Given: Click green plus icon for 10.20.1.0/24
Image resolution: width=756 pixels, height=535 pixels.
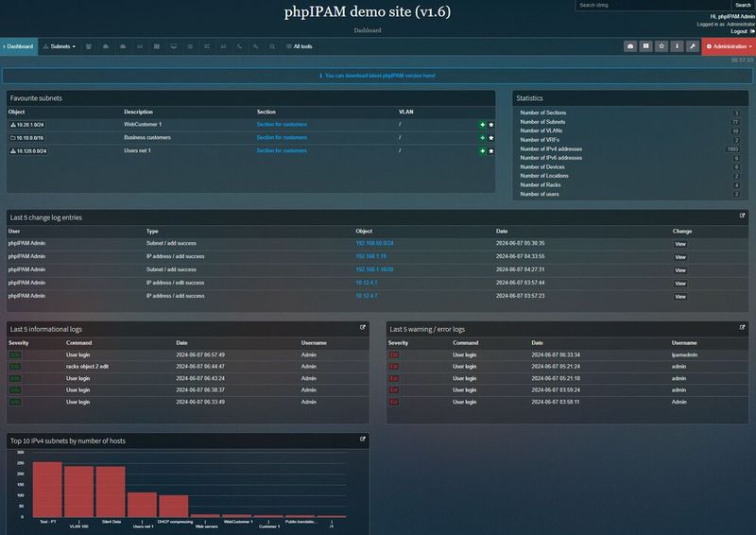Looking at the screenshot, I should tap(482, 125).
